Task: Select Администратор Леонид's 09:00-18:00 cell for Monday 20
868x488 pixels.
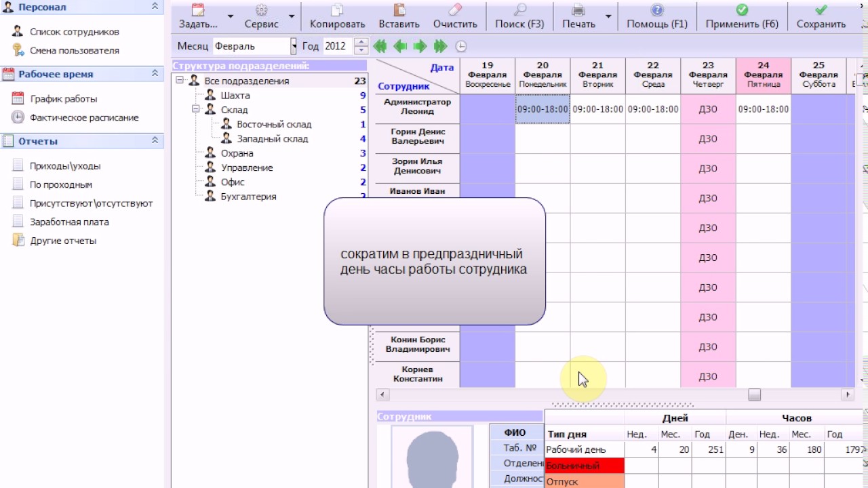Action: (542, 108)
